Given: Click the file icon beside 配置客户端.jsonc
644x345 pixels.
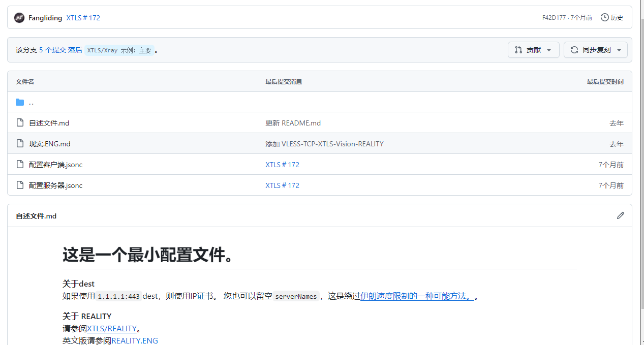Looking at the screenshot, I should [x=20, y=165].
